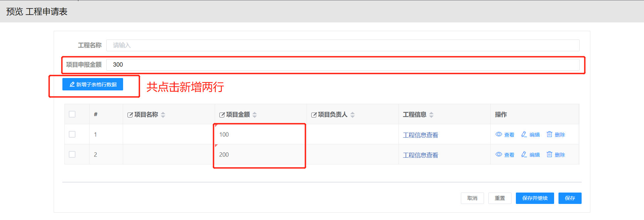Check the checkbox for row 1
644x220 pixels.
(x=72, y=134)
